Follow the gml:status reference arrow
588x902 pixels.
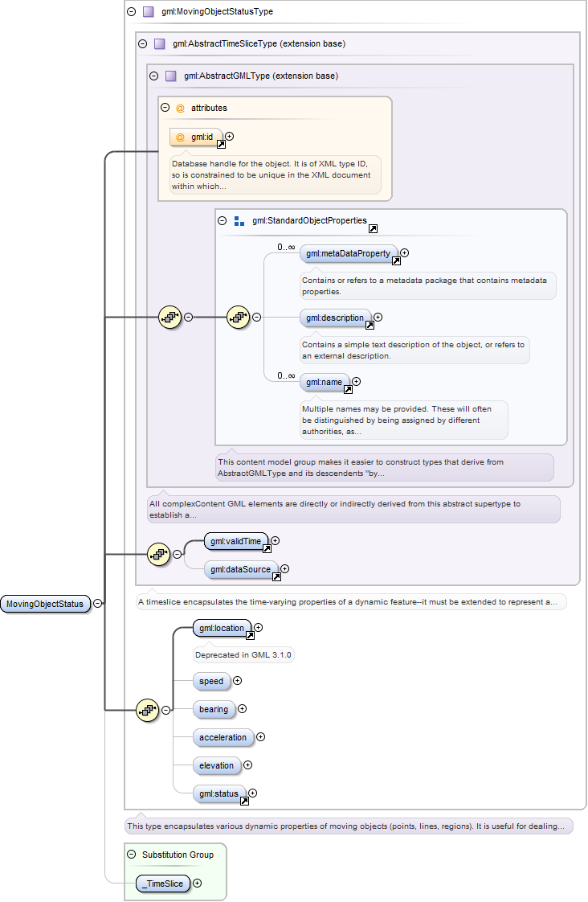point(244,802)
